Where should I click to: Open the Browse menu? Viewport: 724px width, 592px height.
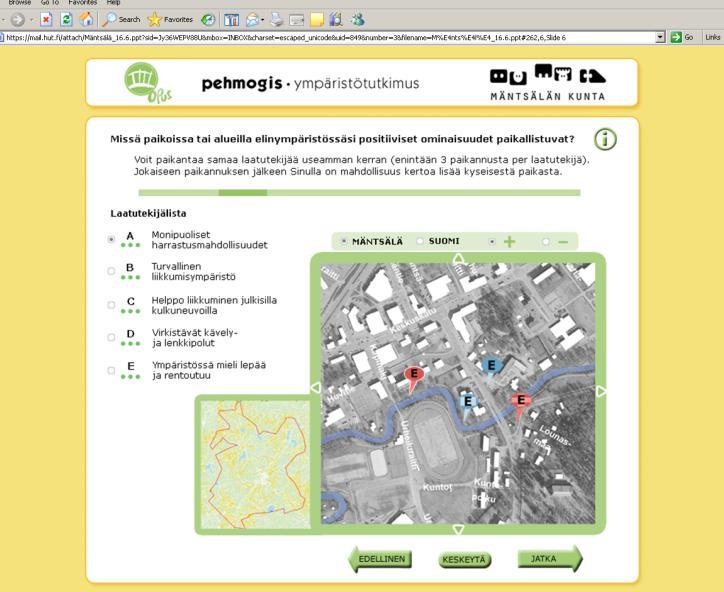point(19,3)
